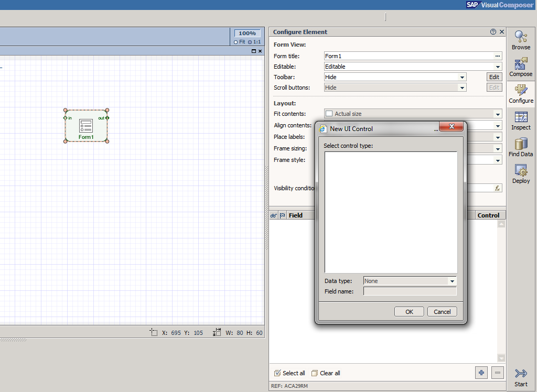Viewport: 537px width, 392px height.
Task: Click OK in New UI Control dialog
Action: [409, 311]
